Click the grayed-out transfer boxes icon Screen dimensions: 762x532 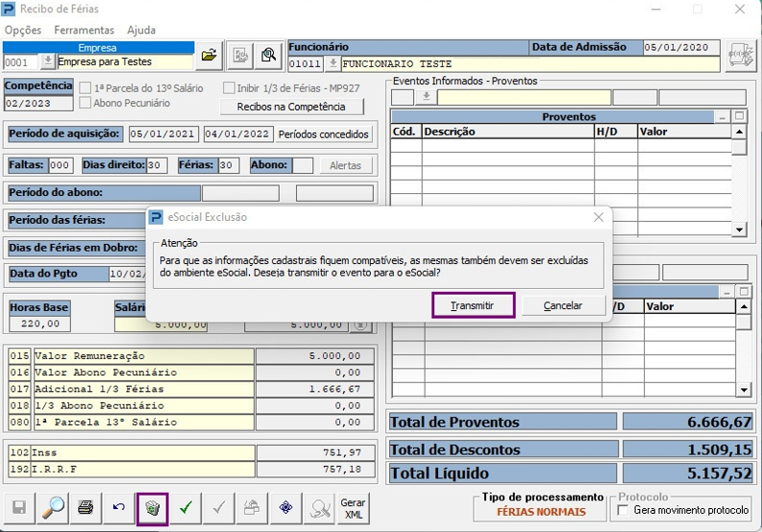[252, 508]
